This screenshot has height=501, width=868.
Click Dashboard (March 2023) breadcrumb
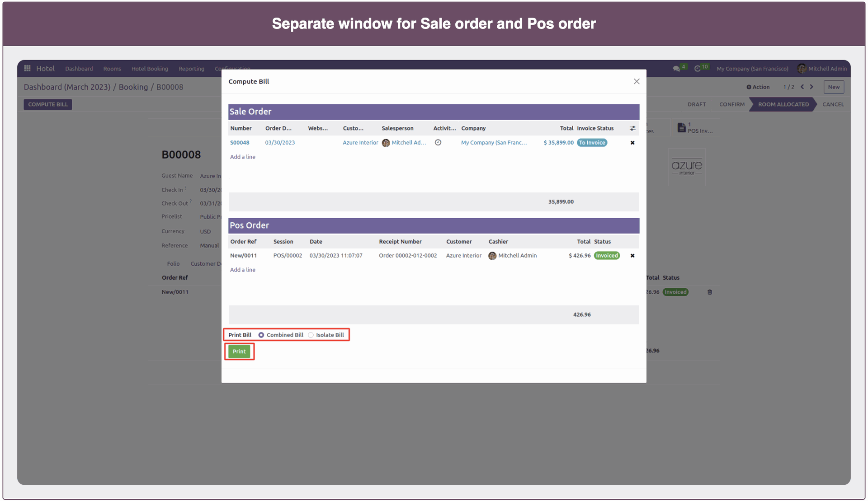pyautogui.click(x=67, y=87)
